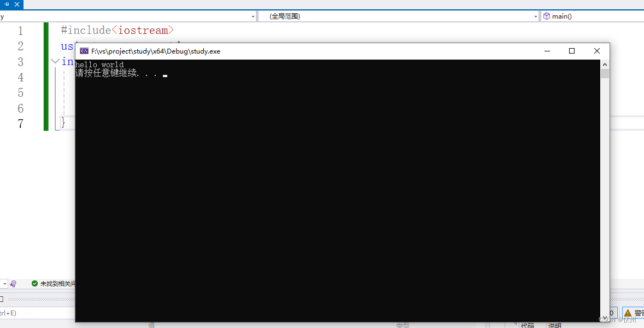Click the #include<iostream> code line
This screenshot has height=328, width=644.
click(118, 31)
